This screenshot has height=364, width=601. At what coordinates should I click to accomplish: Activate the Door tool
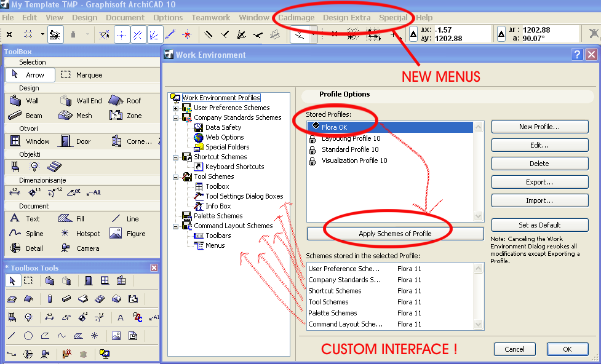75,141
